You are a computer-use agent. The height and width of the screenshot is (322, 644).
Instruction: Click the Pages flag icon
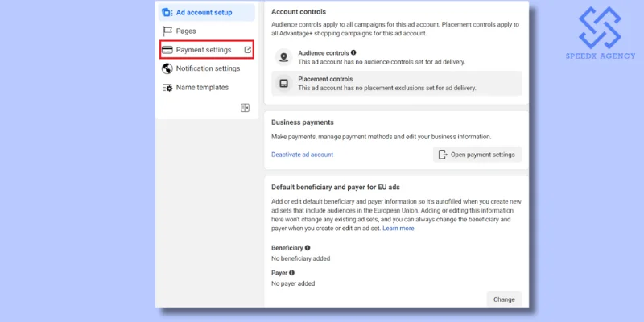click(x=167, y=31)
